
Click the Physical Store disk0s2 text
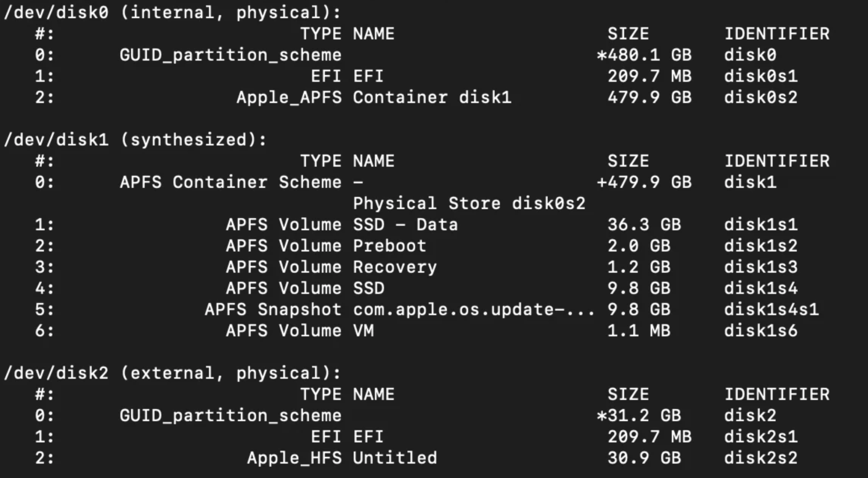click(469, 203)
